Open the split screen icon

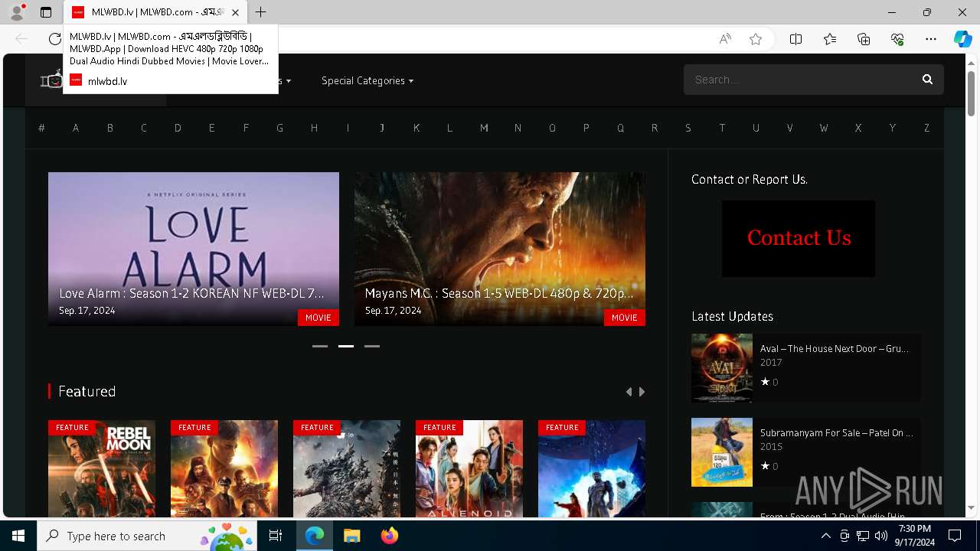(x=795, y=39)
